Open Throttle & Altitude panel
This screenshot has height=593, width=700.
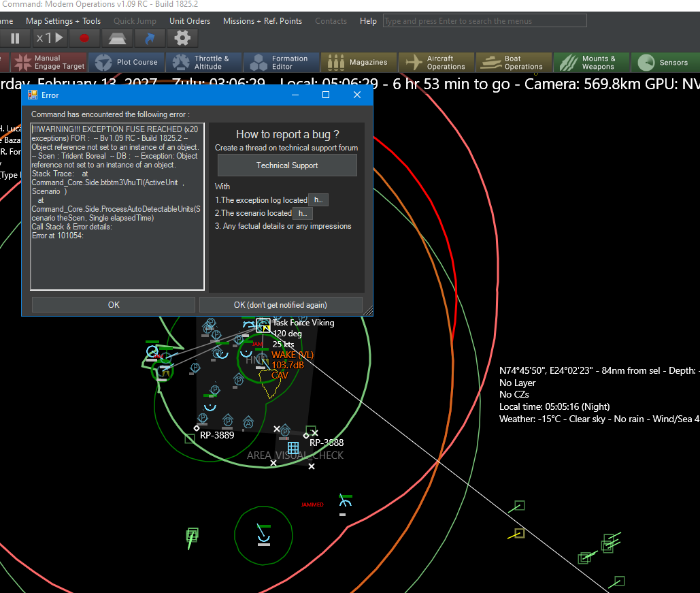click(x=205, y=62)
